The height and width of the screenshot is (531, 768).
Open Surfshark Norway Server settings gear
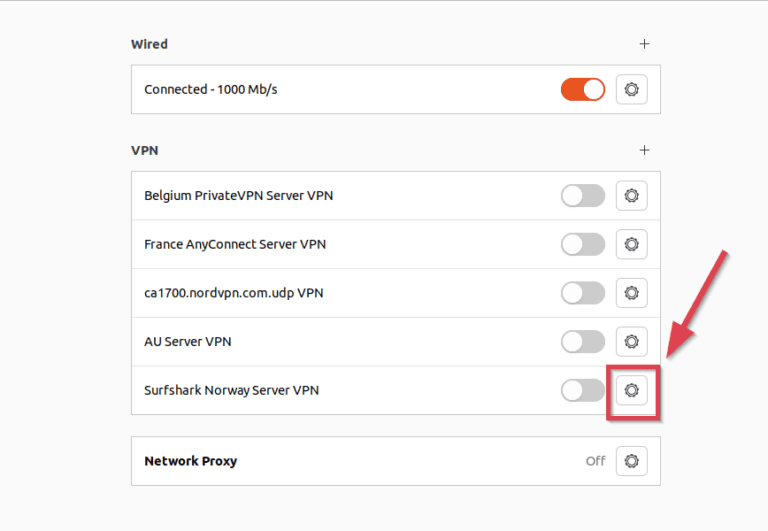click(x=631, y=390)
